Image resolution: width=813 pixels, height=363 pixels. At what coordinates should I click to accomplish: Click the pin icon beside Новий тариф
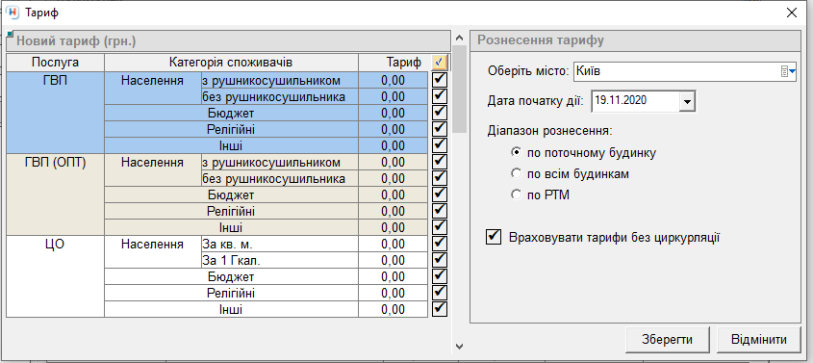click(x=10, y=35)
